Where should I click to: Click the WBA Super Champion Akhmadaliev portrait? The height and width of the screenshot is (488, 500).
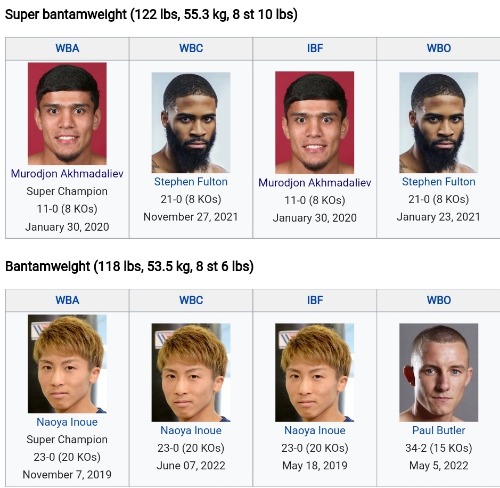[x=67, y=114]
